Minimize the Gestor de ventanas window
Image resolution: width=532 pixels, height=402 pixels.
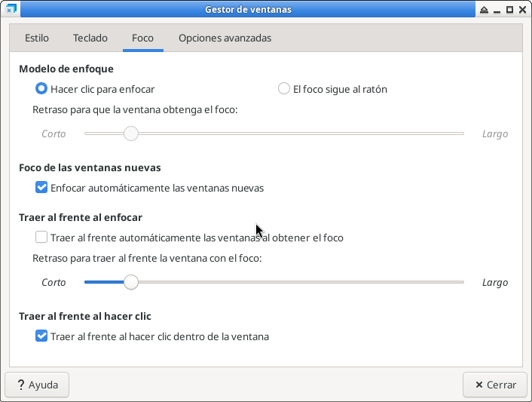tap(497, 10)
